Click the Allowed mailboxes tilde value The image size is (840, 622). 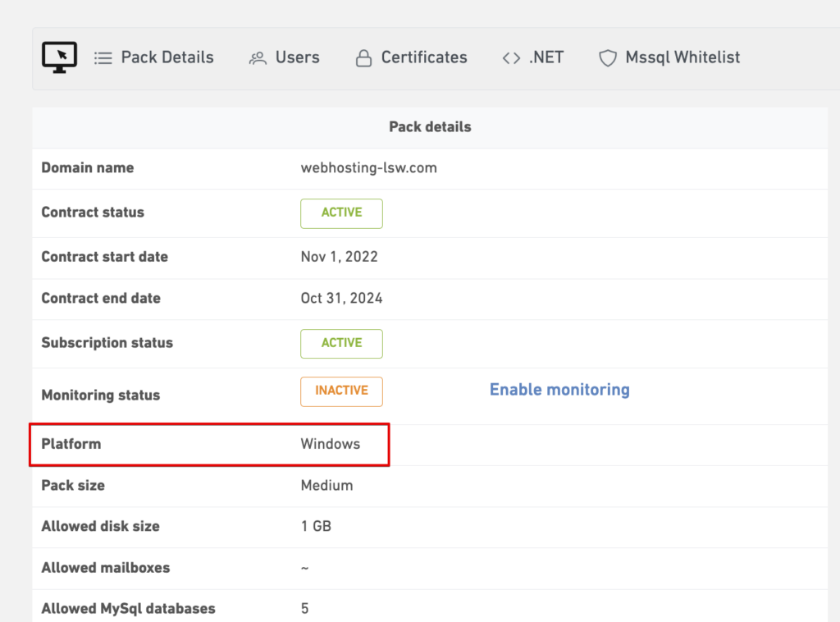coord(305,568)
